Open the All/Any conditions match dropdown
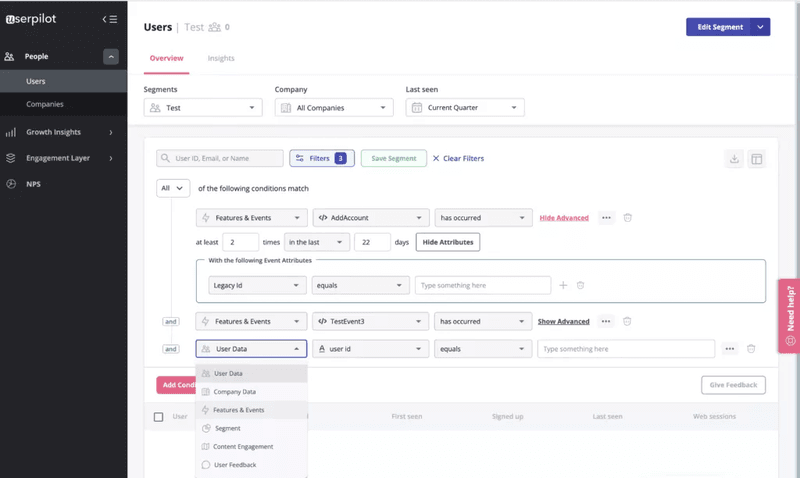This screenshot has width=800, height=478. tap(173, 188)
